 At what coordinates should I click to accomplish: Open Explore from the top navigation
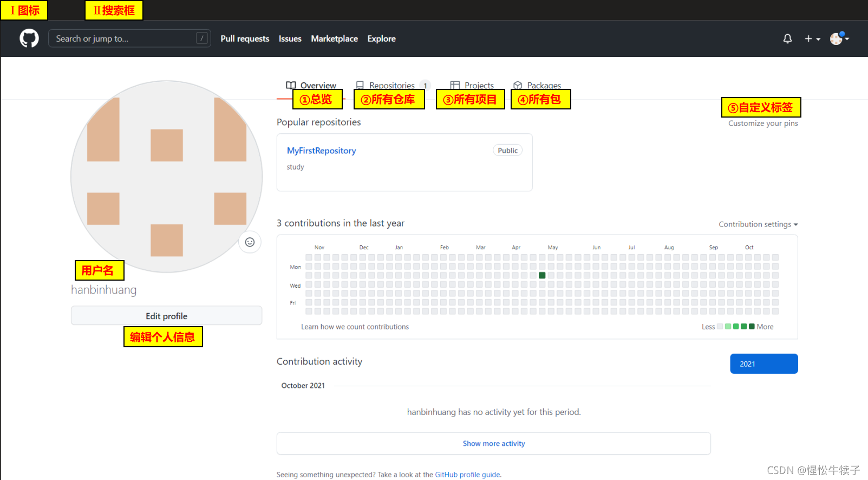[381, 38]
